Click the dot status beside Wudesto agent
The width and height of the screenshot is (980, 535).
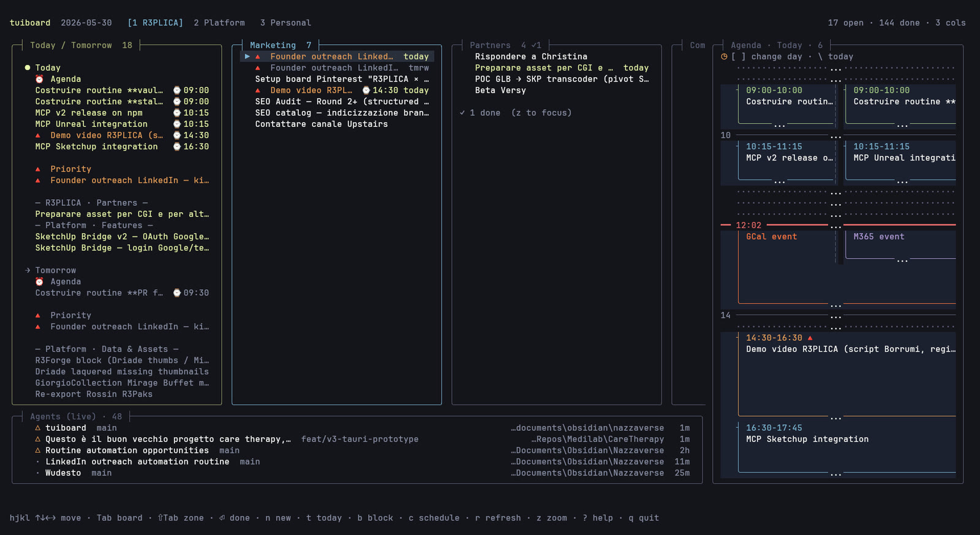(x=38, y=473)
